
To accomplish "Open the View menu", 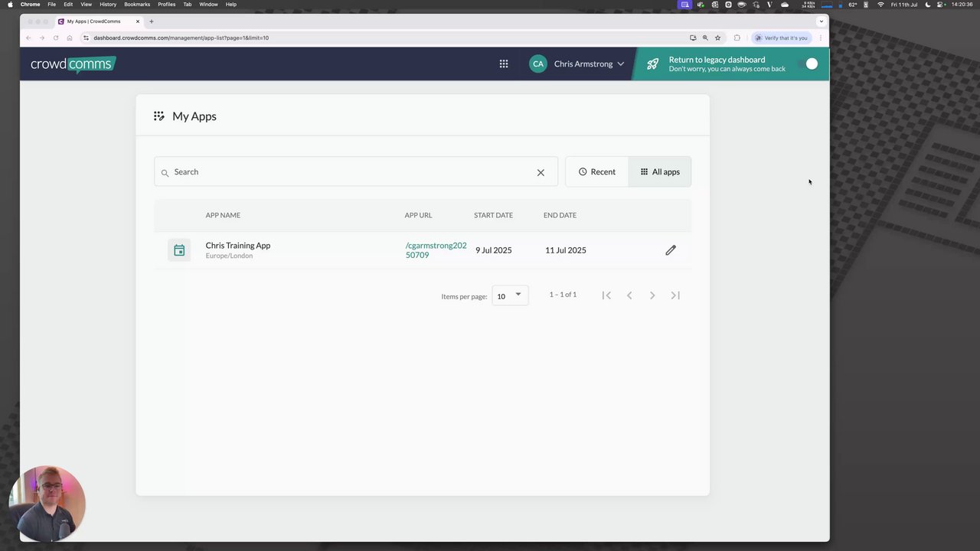I will [87, 5].
